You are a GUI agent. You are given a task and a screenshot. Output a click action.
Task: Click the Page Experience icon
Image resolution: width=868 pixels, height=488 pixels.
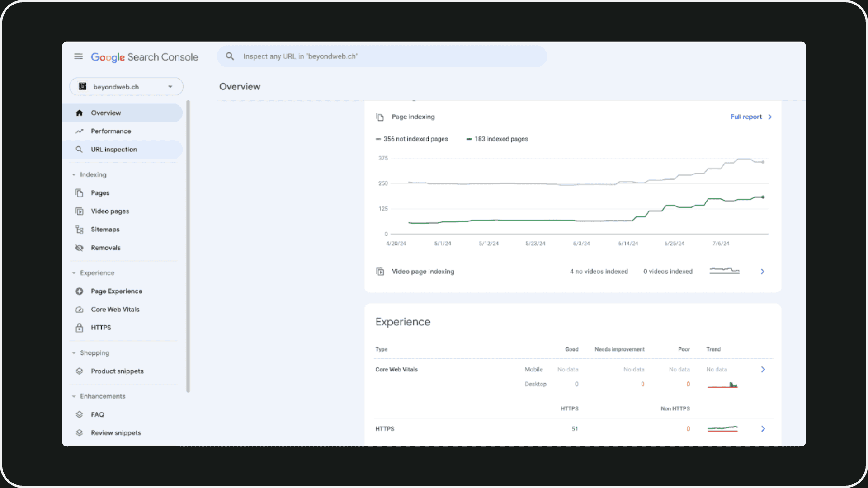[x=80, y=291]
